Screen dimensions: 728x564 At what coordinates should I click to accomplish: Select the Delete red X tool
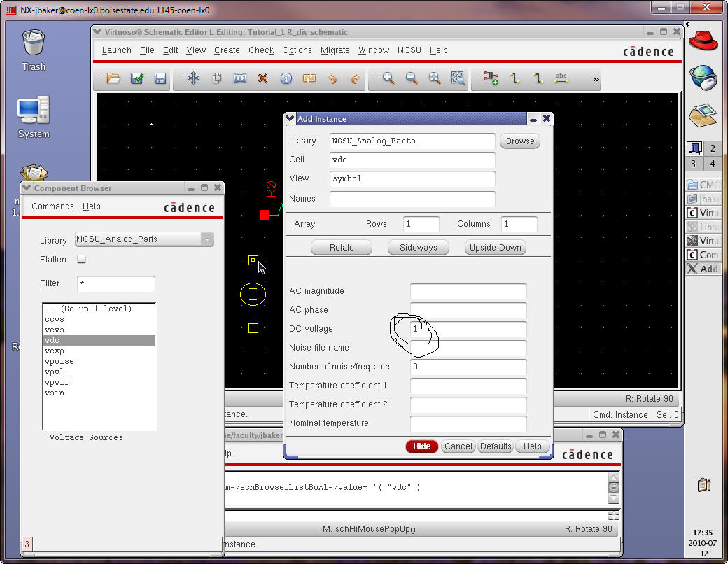[262, 79]
